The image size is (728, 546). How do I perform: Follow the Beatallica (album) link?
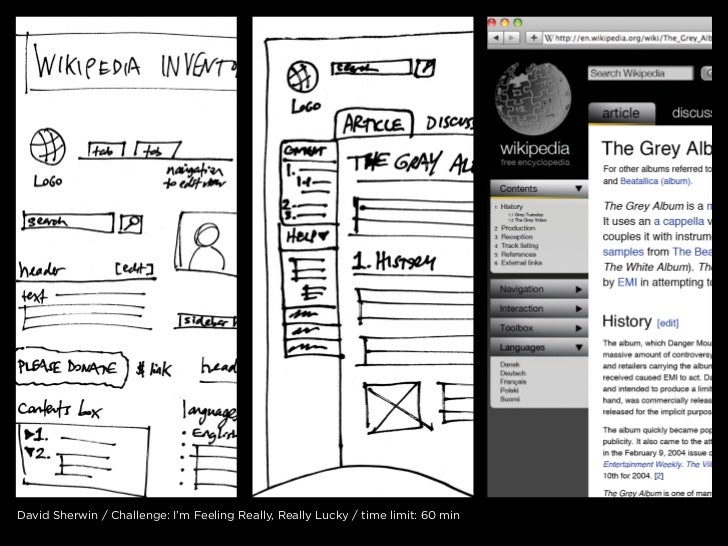[656, 181]
